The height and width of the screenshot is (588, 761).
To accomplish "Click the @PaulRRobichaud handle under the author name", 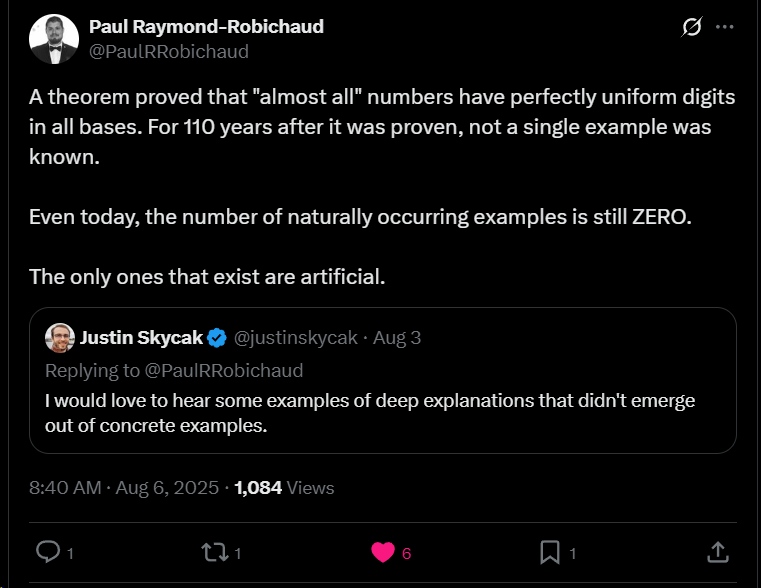I will pos(169,51).
